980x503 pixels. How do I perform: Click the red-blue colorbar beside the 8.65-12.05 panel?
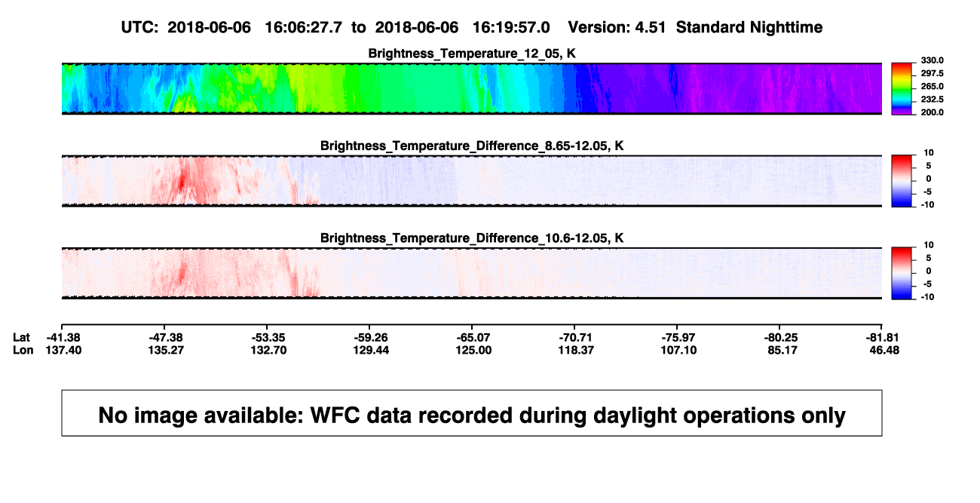(902, 180)
